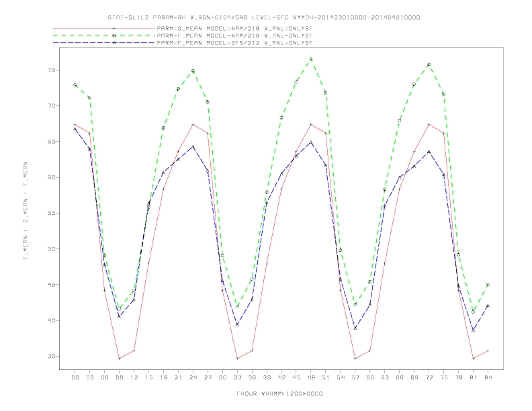
Task: Click the red plus data point at hour 09
Action: tap(119, 358)
